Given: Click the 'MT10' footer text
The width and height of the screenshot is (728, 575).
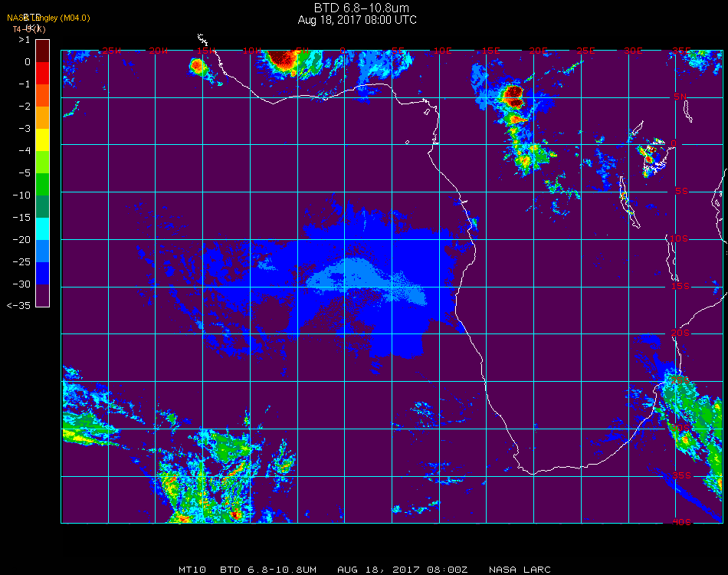Looking at the screenshot, I should coord(192,570).
